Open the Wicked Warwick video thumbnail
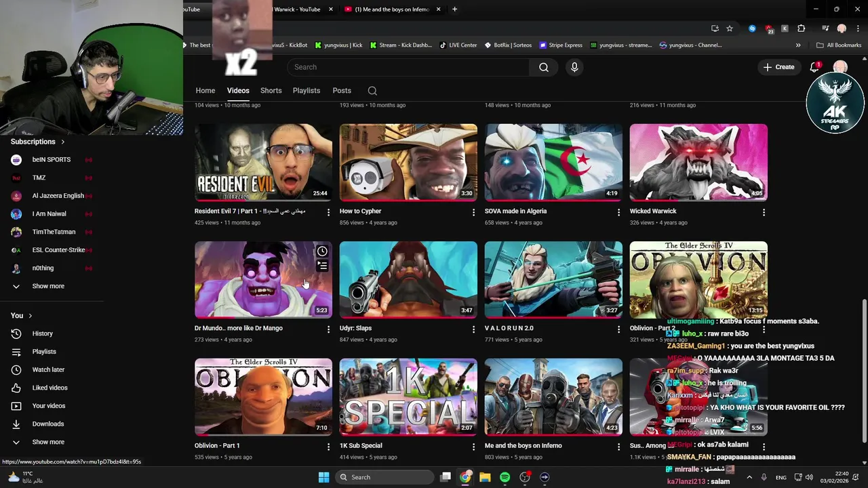The width and height of the screenshot is (868, 488). [x=698, y=163]
